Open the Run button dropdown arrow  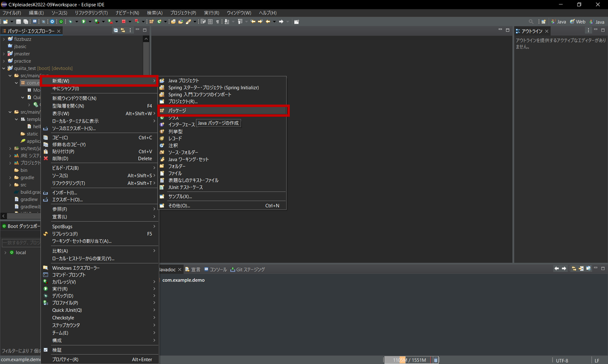coord(90,21)
